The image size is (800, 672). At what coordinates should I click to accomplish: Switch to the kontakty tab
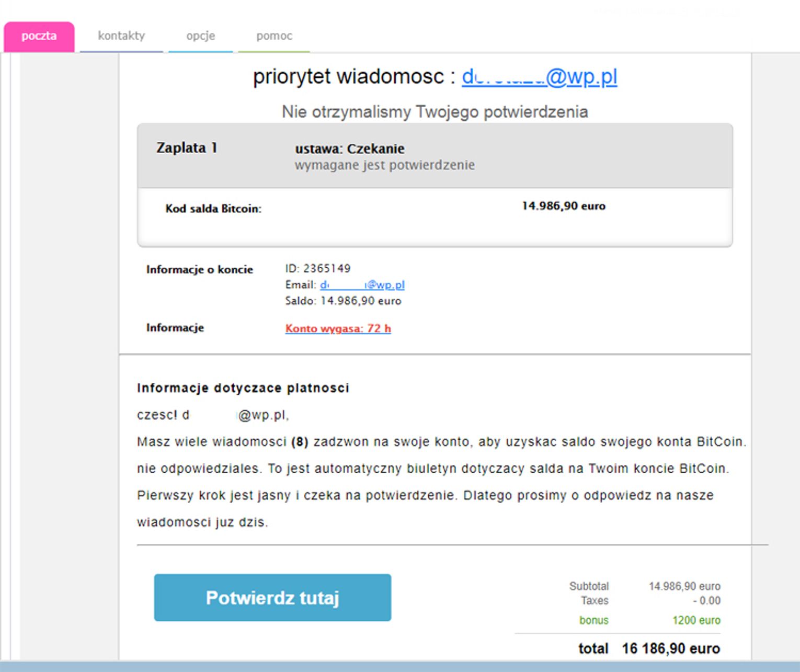(121, 36)
